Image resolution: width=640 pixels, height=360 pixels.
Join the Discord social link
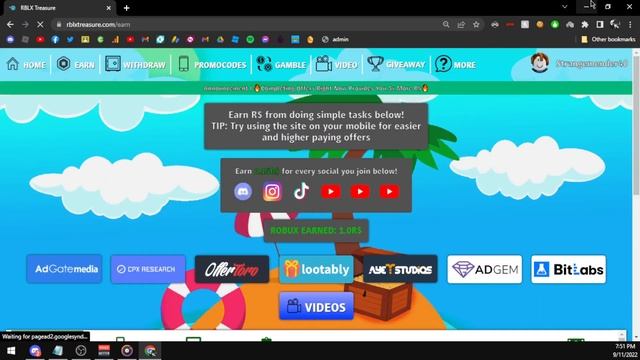[x=243, y=191]
